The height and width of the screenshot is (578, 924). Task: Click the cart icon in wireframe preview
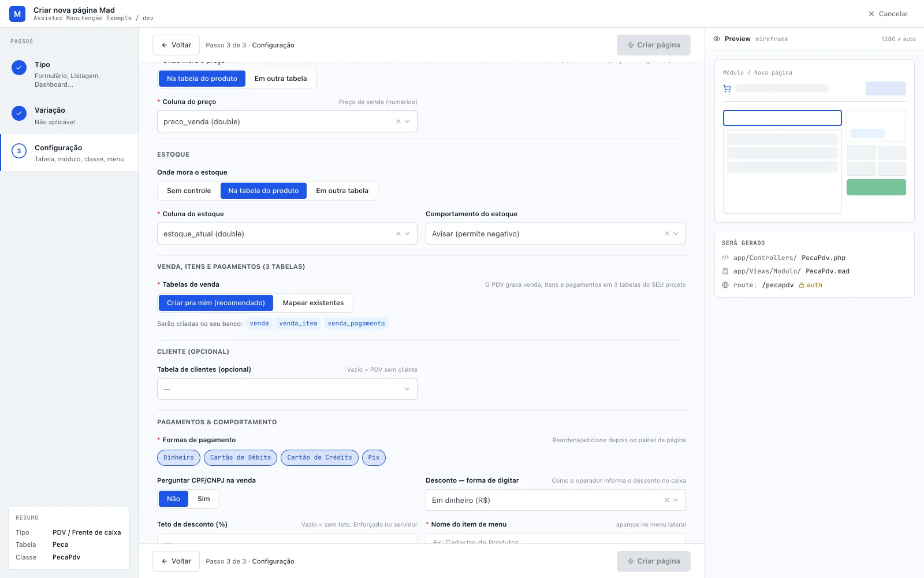tap(727, 88)
